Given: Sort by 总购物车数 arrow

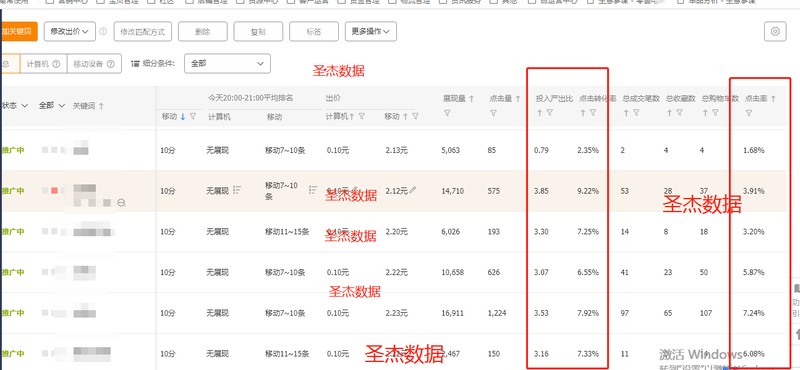Looking at the screenshot, I should click(706, 113).
